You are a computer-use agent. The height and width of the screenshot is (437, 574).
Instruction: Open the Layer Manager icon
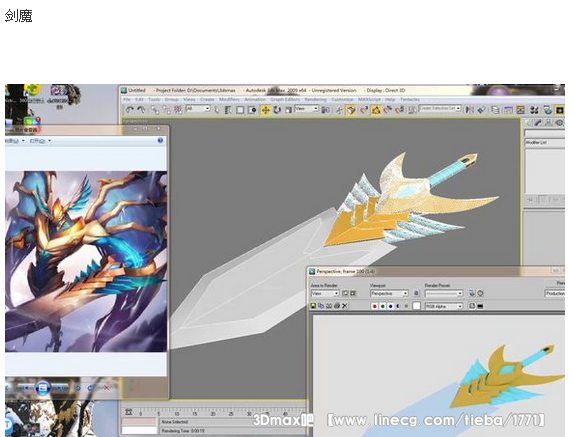click(x=495, y=110)
